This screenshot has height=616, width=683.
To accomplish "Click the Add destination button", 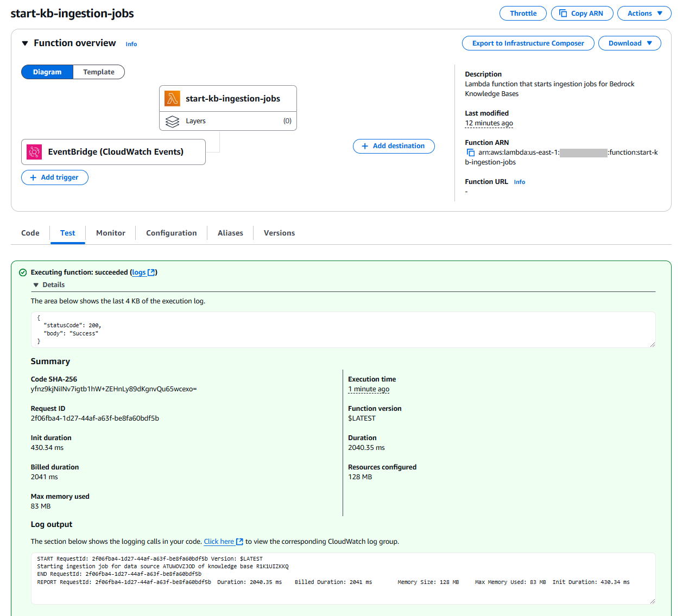I will [x=394, y=146].
